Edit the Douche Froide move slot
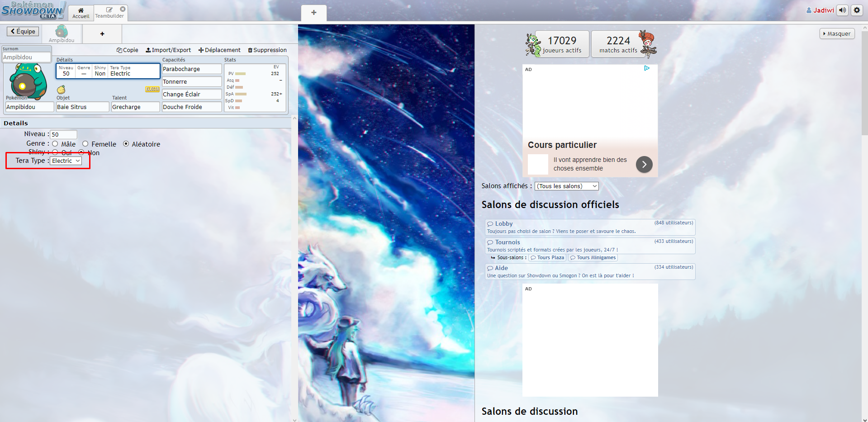The height and width of the screenshot is (422, 868). (x=192, y=107)
